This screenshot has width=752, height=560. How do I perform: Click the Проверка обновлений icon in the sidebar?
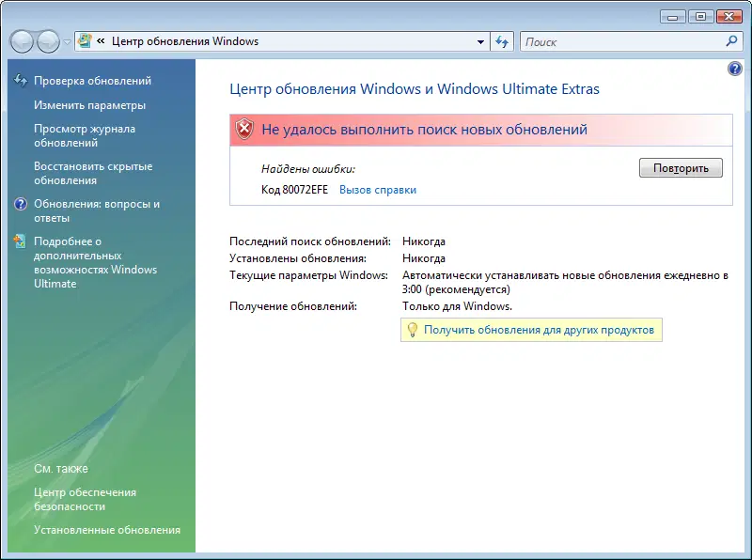pyautogui.click(x=20, y=80)
